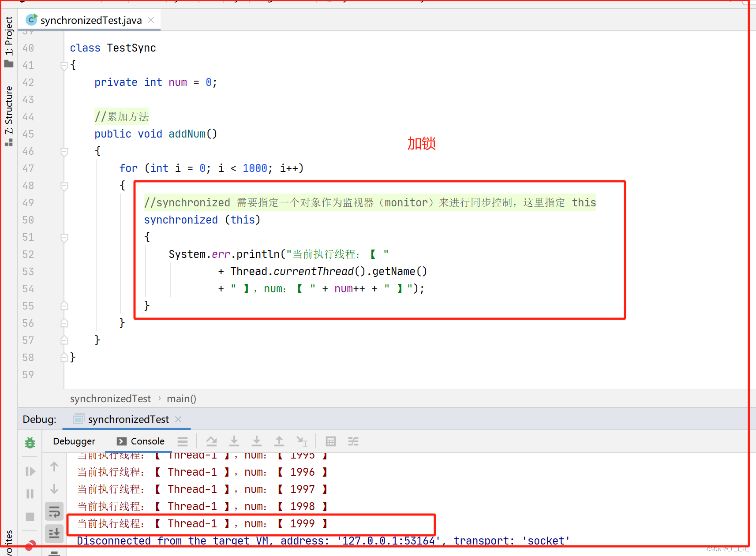Screen dimensions: 756x556
Task: Open the Project tool window tab
Action: coord(9,35)
